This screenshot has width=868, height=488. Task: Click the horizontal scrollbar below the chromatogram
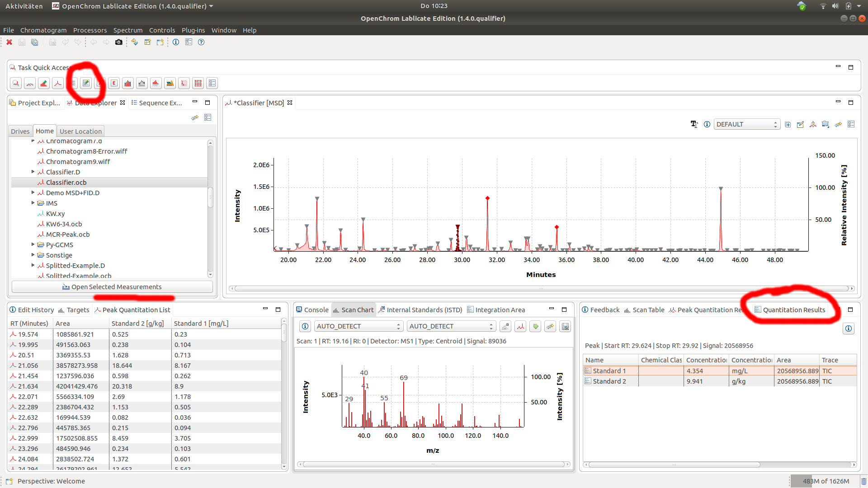[x=541, y=288]
